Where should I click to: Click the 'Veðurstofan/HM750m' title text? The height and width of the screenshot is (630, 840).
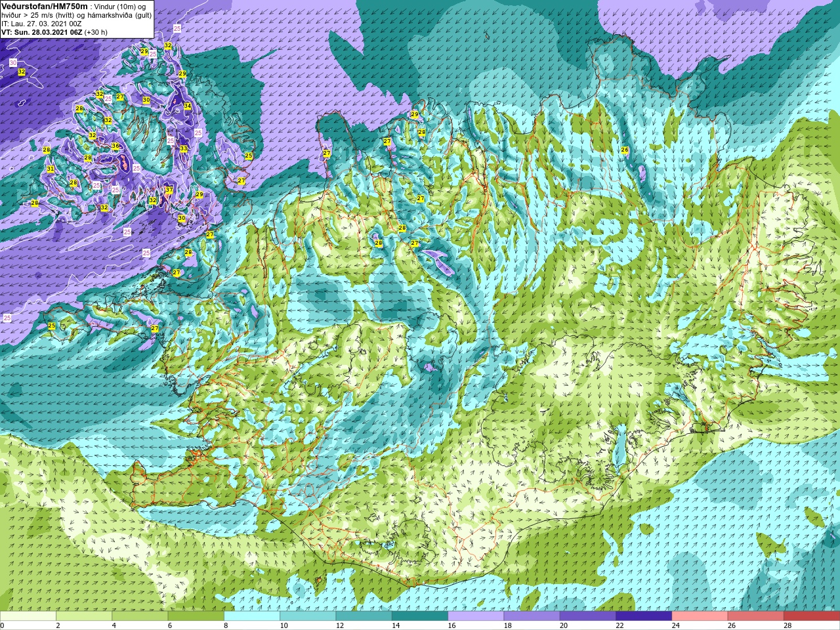[x=44, y=6]
